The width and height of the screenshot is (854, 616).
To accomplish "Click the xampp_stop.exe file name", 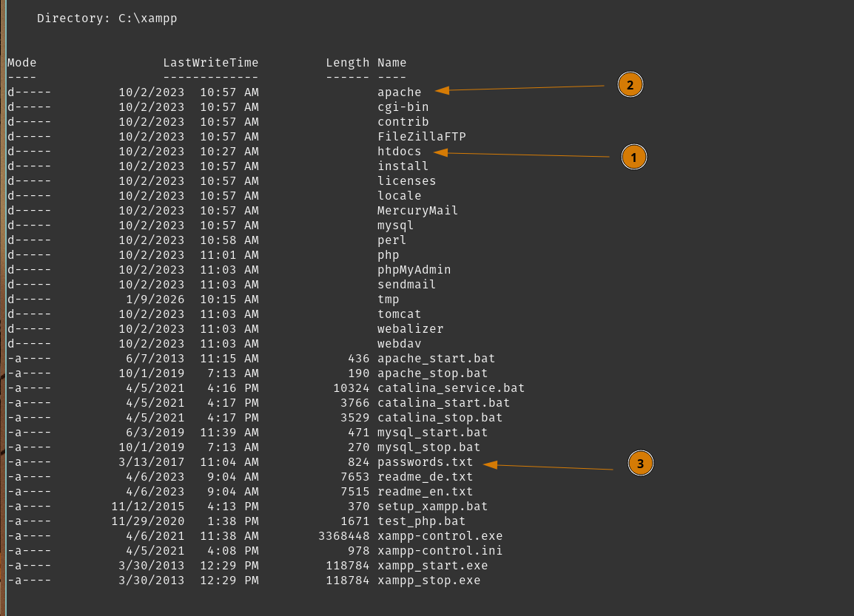I will pyautogui.click(x=428, y=581).
